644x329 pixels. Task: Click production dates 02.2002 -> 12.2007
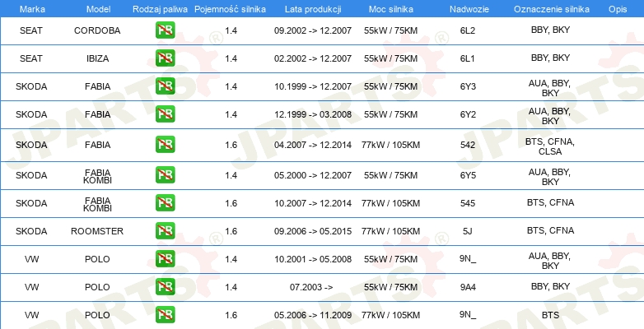(x=313, y=58)
